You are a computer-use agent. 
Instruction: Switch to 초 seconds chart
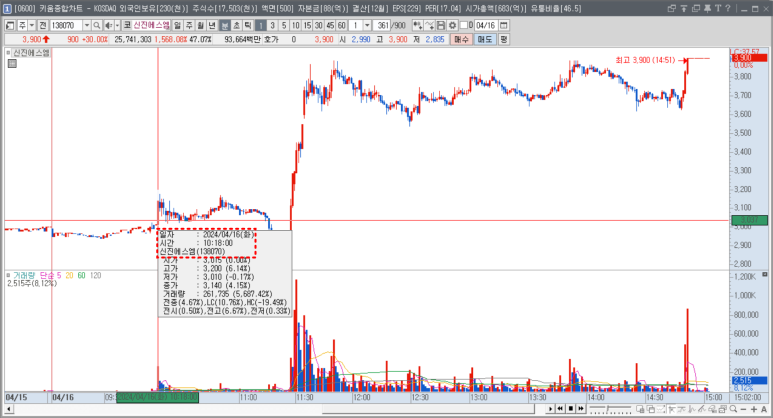point(237,26)
